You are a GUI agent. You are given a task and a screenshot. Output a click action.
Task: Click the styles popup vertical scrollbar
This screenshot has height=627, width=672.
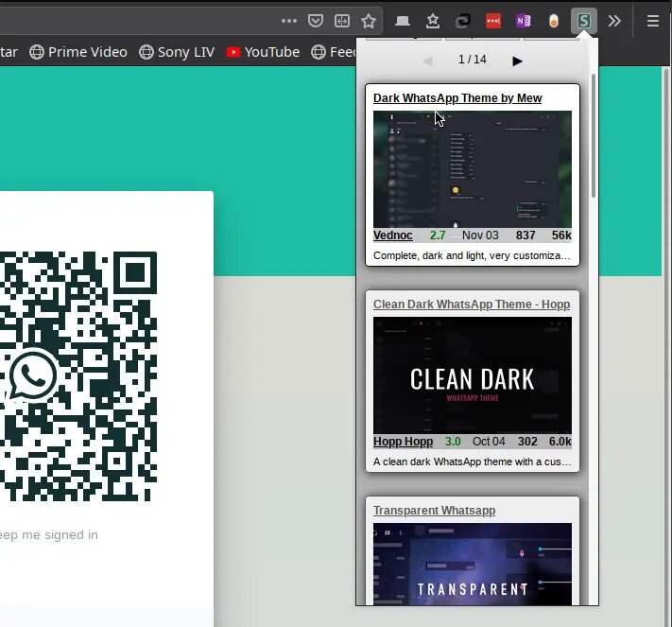(593, 137)
